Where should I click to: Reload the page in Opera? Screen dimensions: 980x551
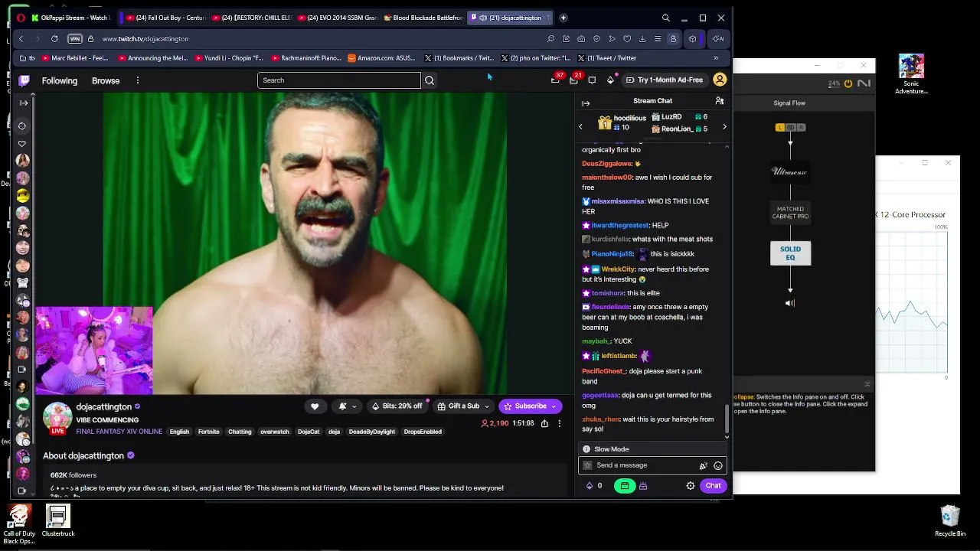click(x=54, y=39)
